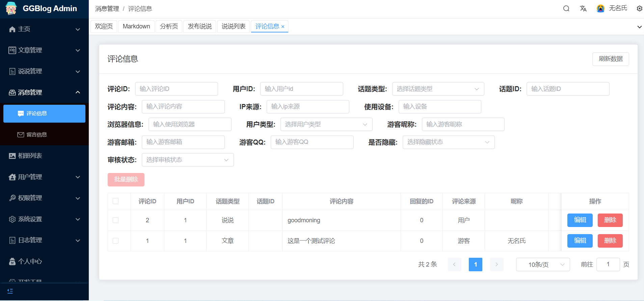Expand the 说说管理 sidebar menu
Screen dimensions: 644x301
pyautogui.click(x=78, y=72)
